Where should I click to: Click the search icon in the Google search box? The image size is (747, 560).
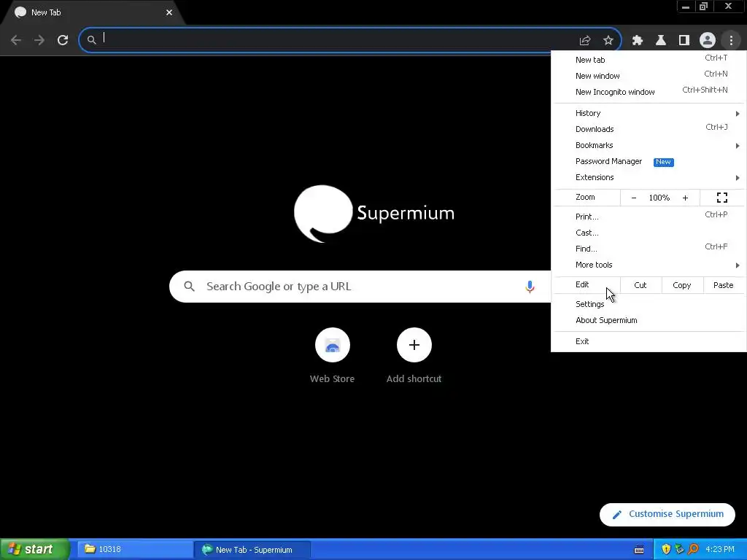[x=190, y=287]
